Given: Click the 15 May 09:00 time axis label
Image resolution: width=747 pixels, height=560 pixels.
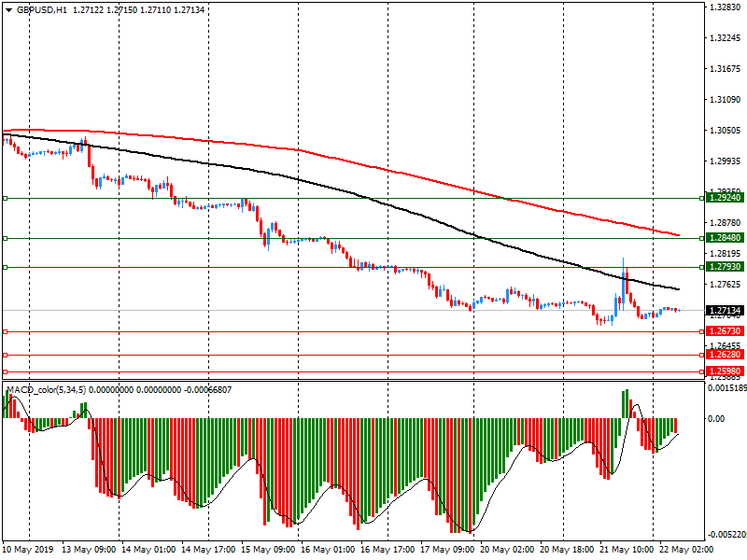Looking at the screenshot, I should 269,550.
